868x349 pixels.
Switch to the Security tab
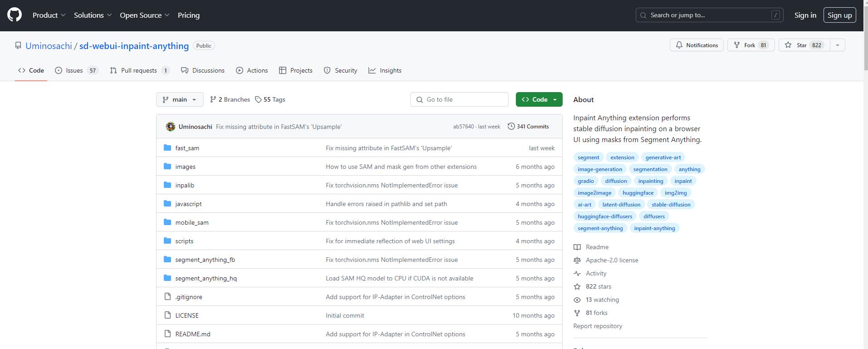pos(340,70)
